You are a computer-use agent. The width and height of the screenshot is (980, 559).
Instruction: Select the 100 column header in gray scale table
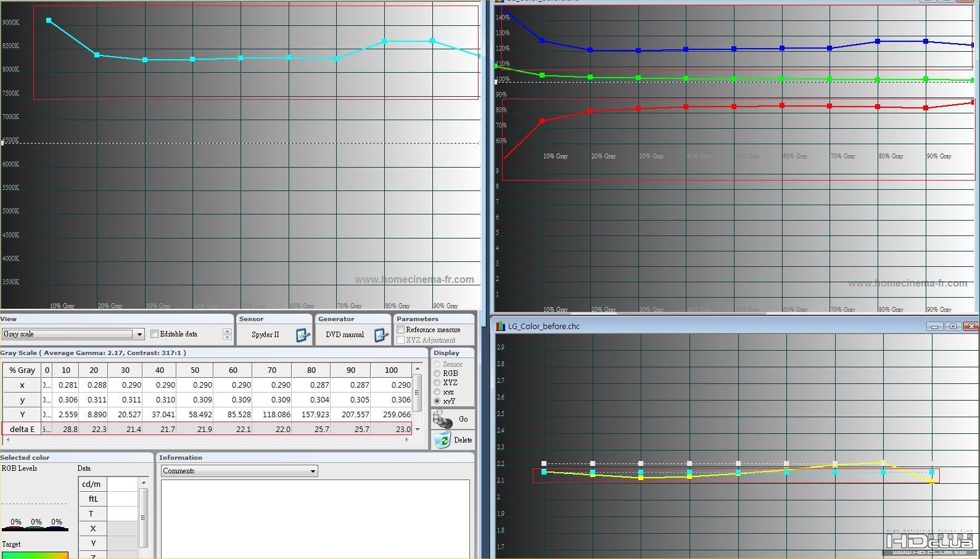tap(391, 370)
